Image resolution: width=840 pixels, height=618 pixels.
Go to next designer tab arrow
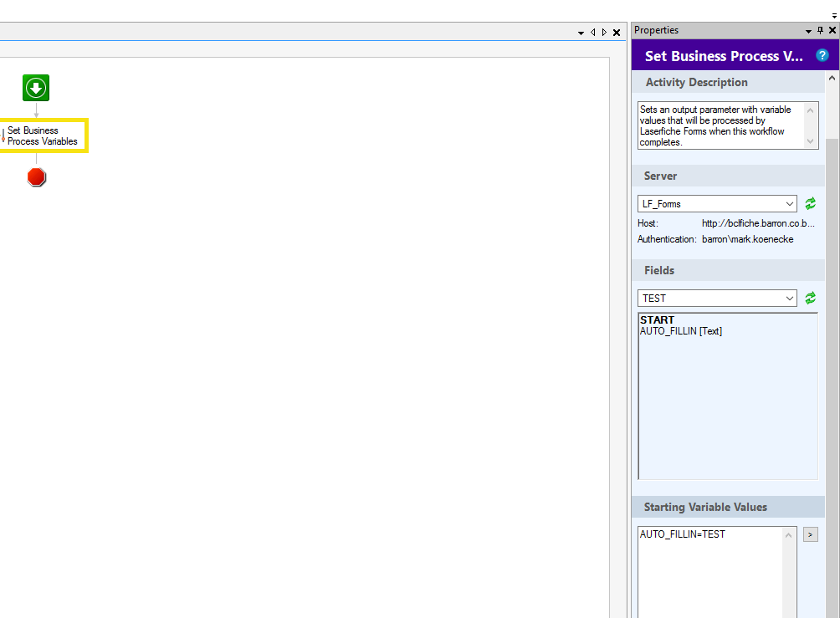pyautogui.click(x=604, y=32)
